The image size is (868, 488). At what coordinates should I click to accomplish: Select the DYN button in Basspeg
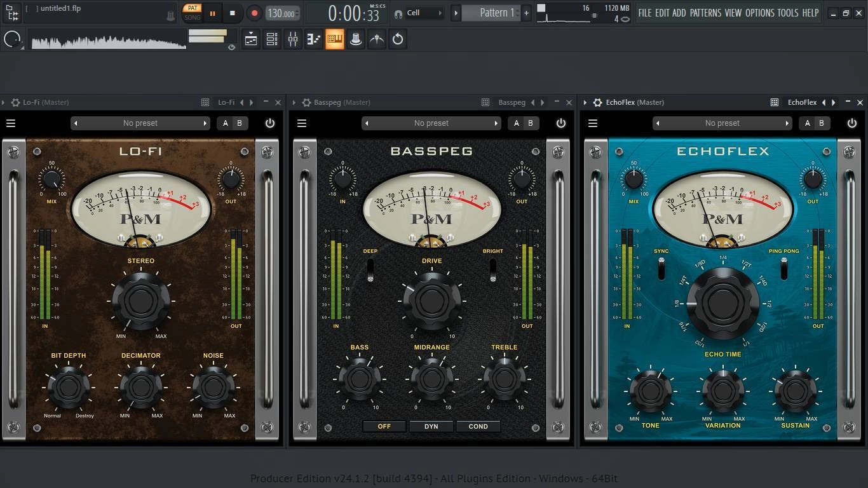431,426
